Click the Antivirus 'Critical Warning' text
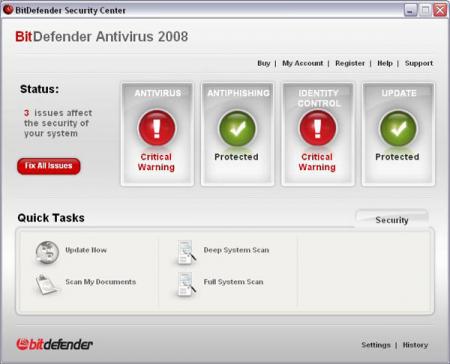The image size is (450, 364). 156,162
